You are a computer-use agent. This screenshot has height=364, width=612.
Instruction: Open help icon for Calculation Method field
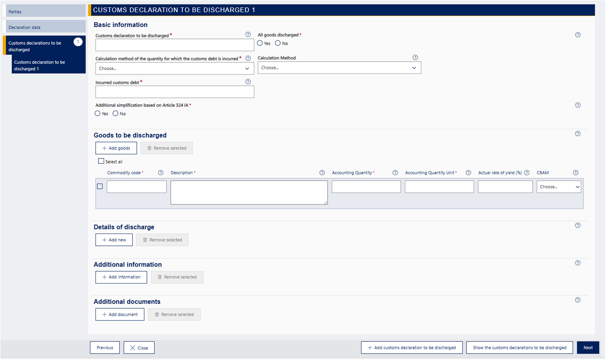(x=415, y=57)
